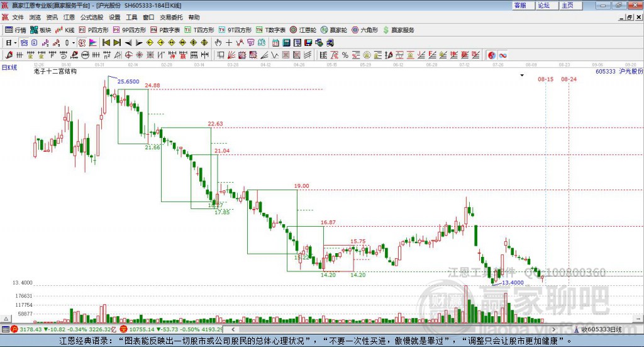Open the 江恩 menu
This screenshot has height=347, width=644.
69,17
